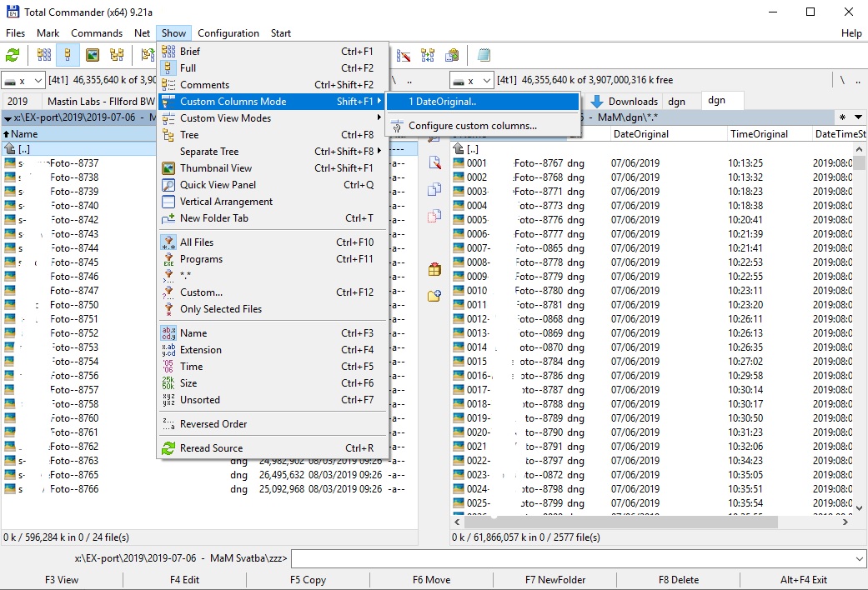
Task: Click the file icon for Foto--8737 in left panel
Action: click(9, 163)
